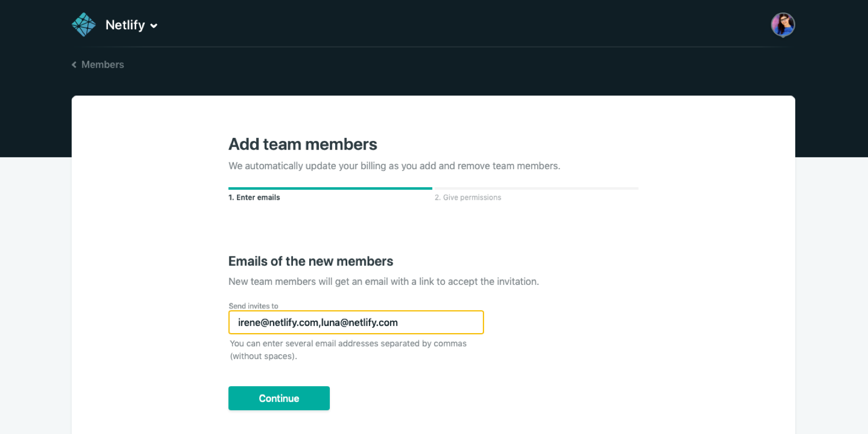This screenshot has width=868, height=434.
Task: Select the '1. Enter emails' step
Action: [x=254, y=197]
